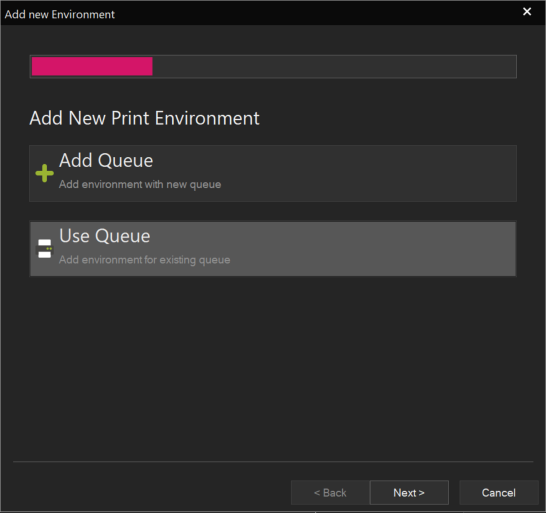Click empty right side of Use Queue tile

point(383,249)
